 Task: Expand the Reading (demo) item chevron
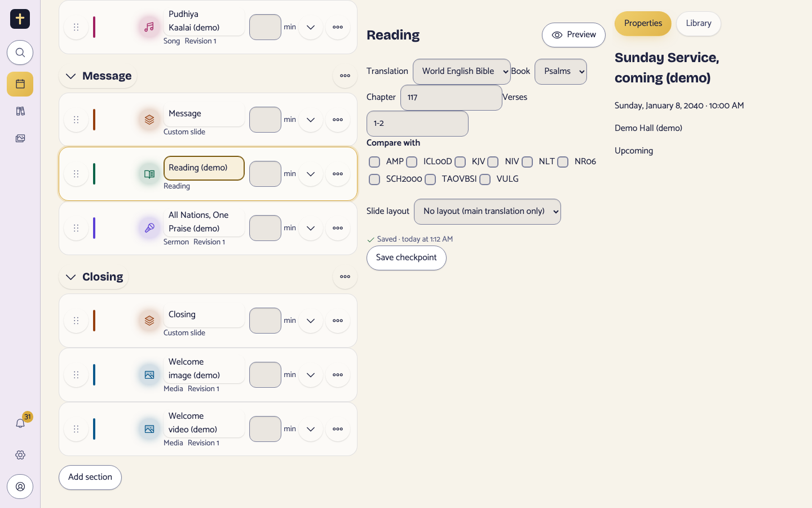[311, 174]
